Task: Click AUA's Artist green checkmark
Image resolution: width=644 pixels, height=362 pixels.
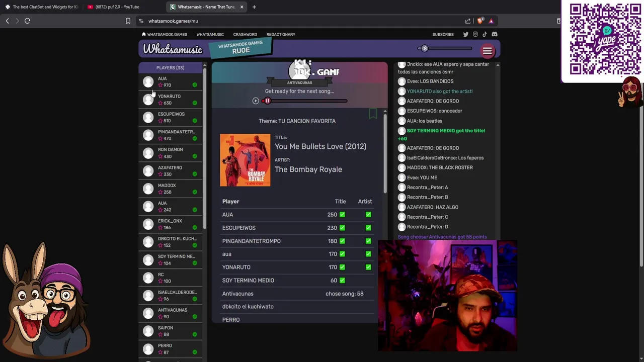Action: (368, 215)
